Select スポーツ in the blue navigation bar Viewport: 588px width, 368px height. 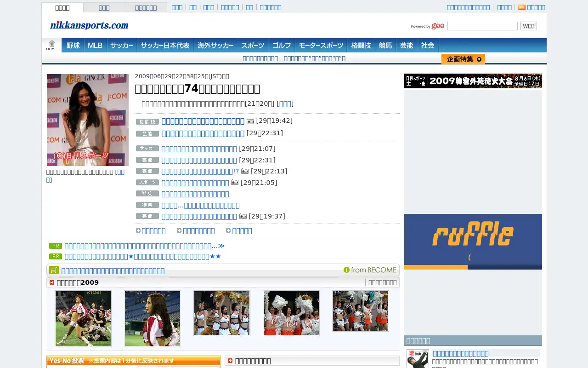(253, 45)
